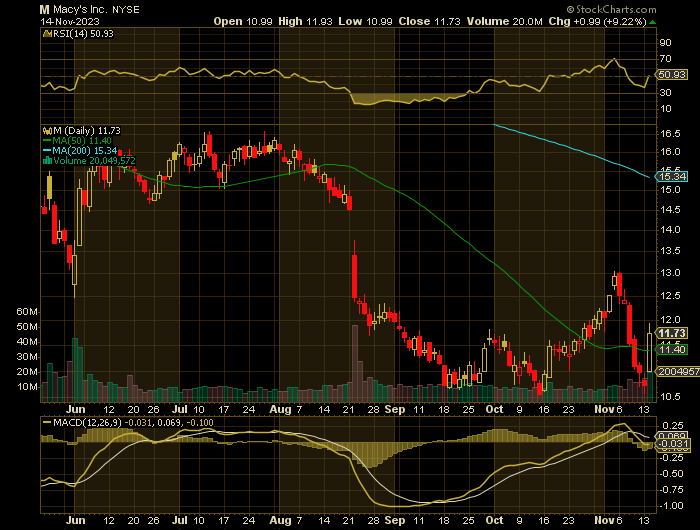Click the Jul label on the price panel date axis
Screen dimensions: 700x530
[x=180, y=409]
